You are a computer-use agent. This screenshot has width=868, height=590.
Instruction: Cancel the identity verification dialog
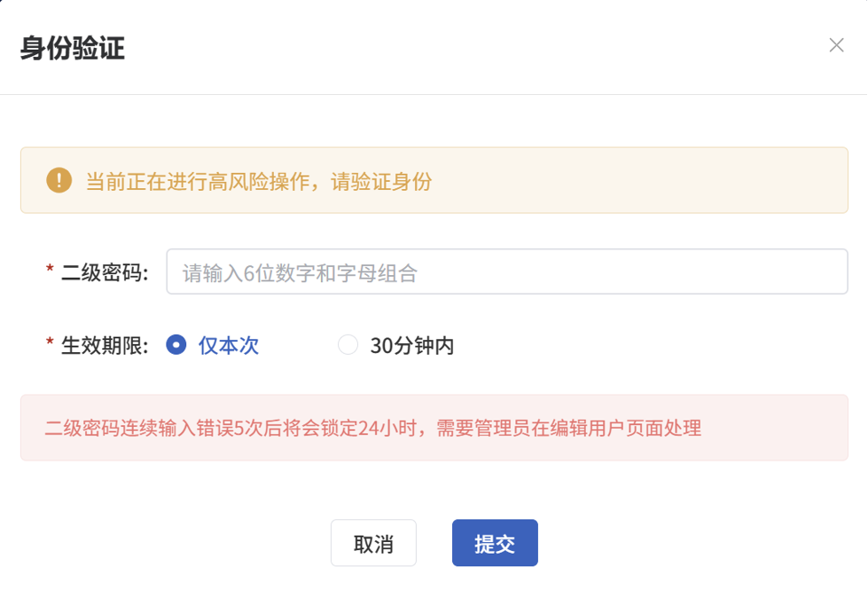pyautogui.click(x=373, y=541)
